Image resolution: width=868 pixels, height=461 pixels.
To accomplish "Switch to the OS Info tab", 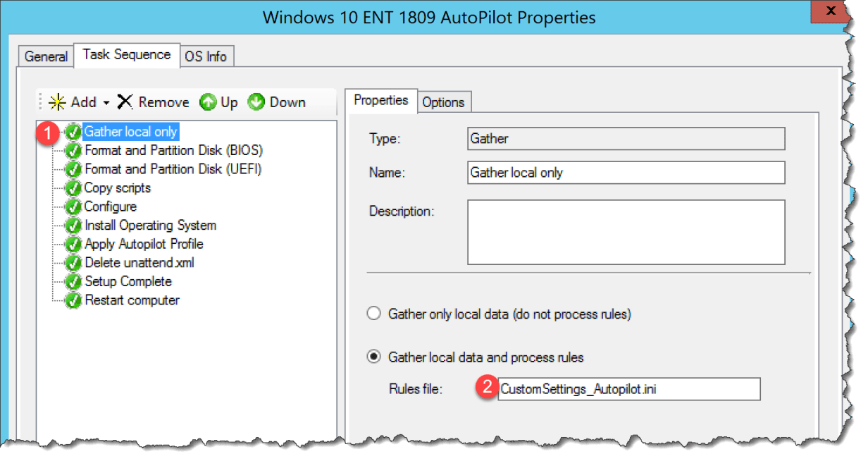I will tap(206, 56).
